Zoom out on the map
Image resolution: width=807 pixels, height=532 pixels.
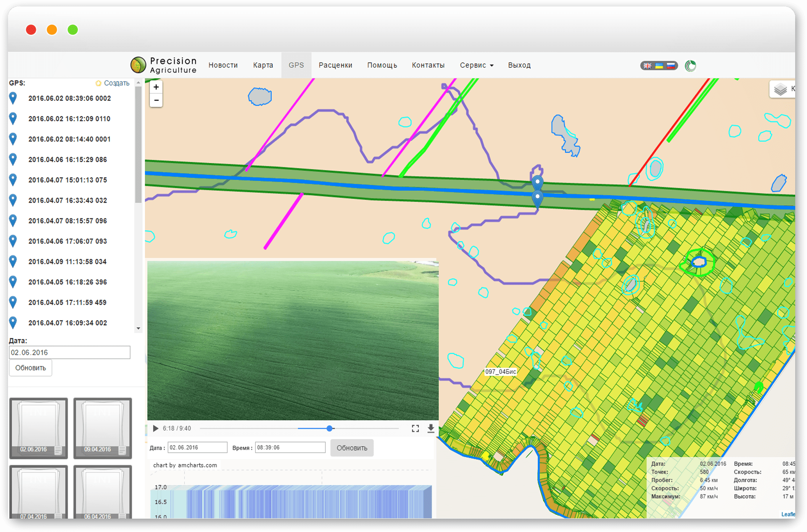(x=156, y=100)
